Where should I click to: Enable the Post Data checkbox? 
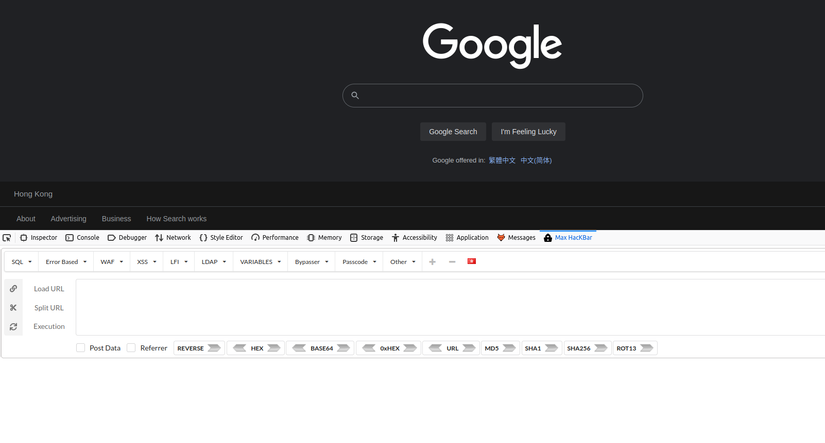[81, 348]
